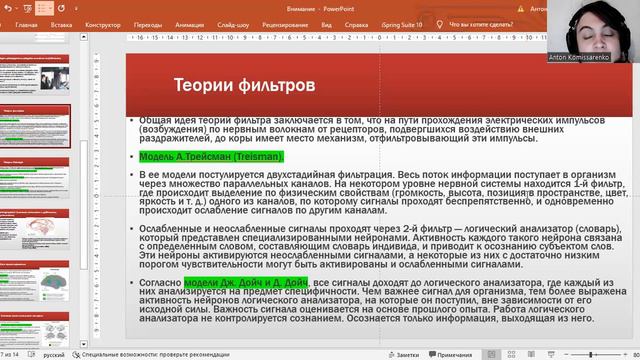The height and width of the screenshot is (360, 640).
Task: Open the Undo history dropdown arrow
Action: tap(16, 9)
